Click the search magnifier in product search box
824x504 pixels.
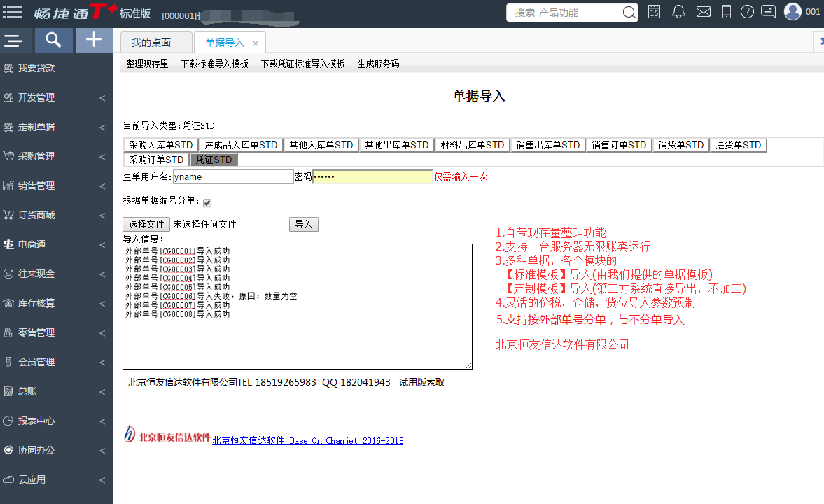[x=629, y=12]
